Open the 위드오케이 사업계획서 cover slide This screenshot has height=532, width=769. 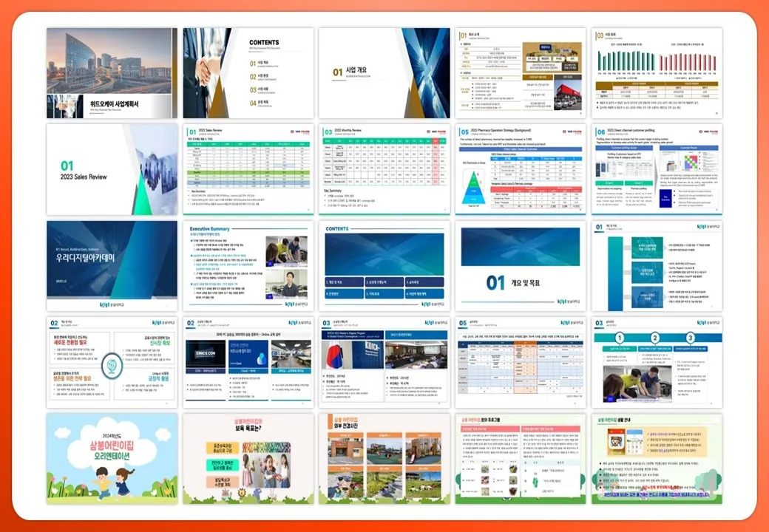click(x=112, y=72)
